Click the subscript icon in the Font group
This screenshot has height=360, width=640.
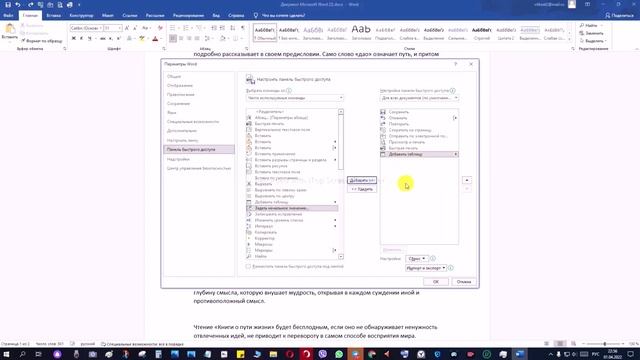click(x=111, y=38)
